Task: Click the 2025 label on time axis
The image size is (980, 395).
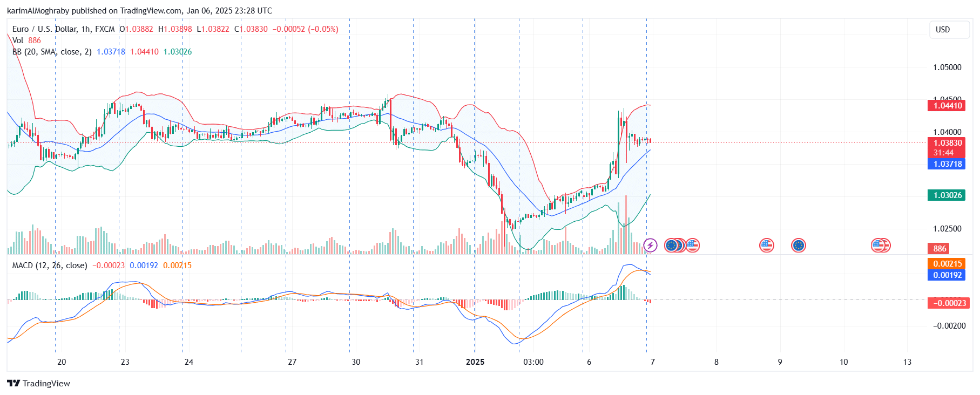Action: tap(475, 362)
